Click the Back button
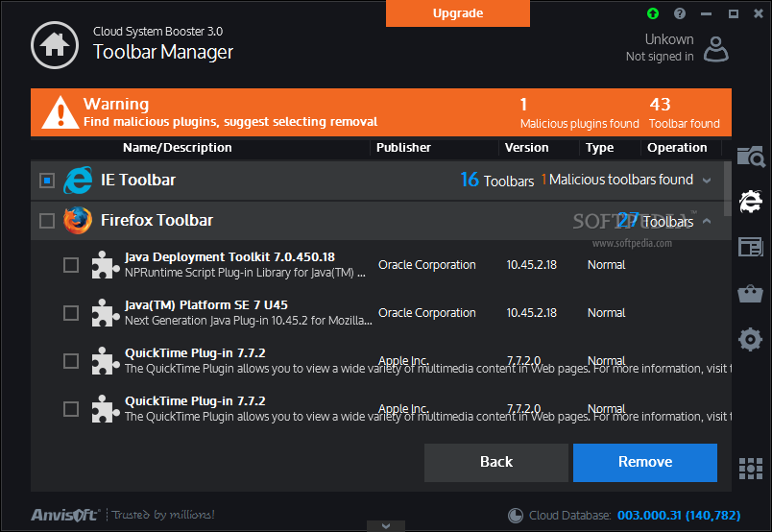 [496, 462]
